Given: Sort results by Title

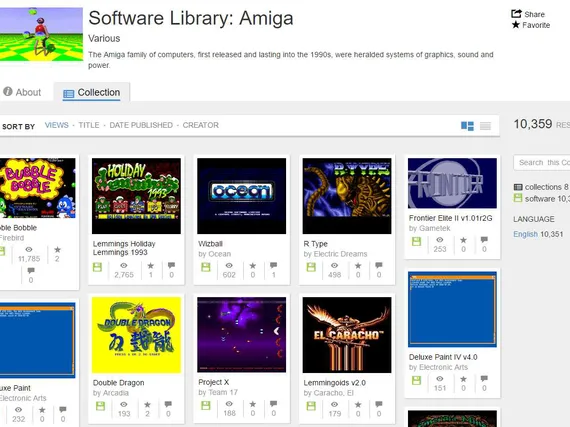Looking at the screenshot, I should pos(89,125).
